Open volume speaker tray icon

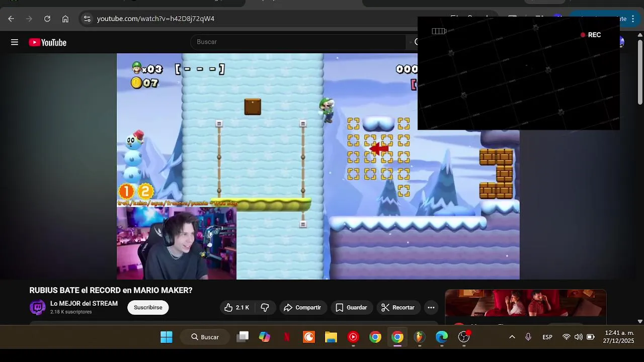(x=579, y=337)
